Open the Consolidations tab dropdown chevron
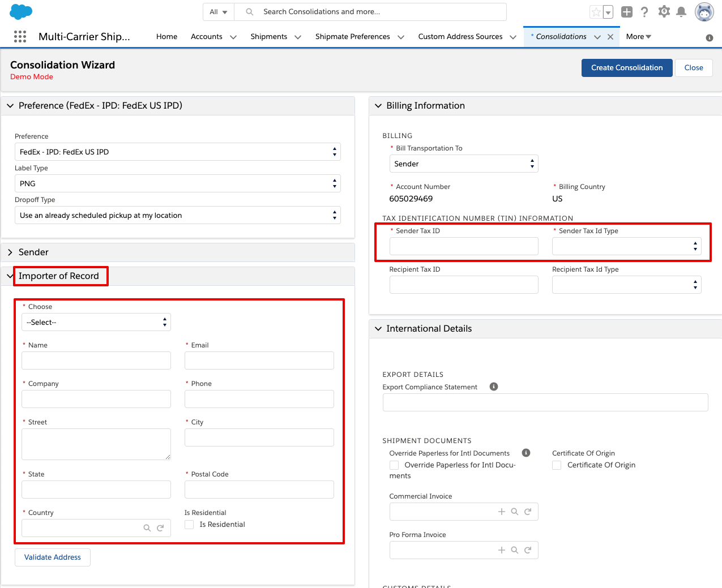 [x=597, y=37]
